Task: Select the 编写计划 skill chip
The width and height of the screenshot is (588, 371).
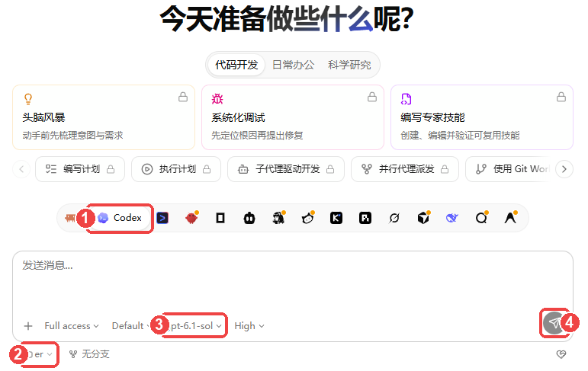Action: [x=80, y=169]
